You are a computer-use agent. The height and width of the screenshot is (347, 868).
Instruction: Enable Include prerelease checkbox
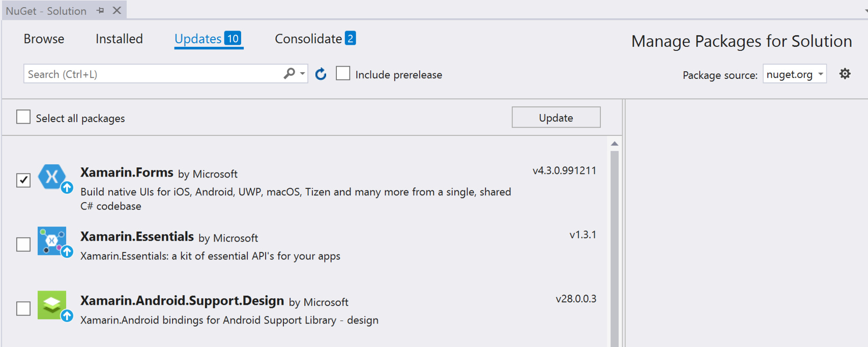[343, 74]
